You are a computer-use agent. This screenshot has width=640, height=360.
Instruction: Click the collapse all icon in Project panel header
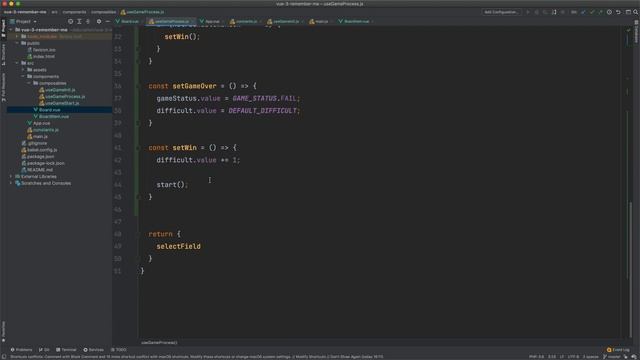[88, 21]
